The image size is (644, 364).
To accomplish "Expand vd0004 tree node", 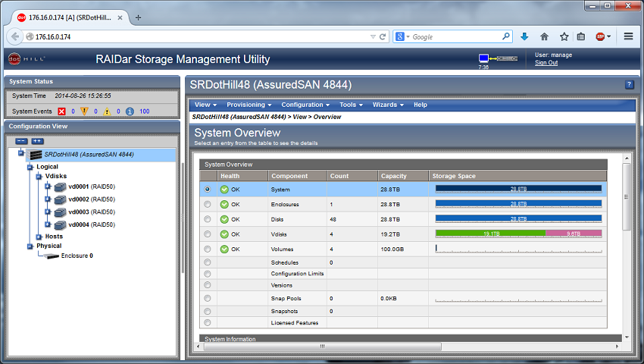I will pyautogui.click(x=48, y=224).
